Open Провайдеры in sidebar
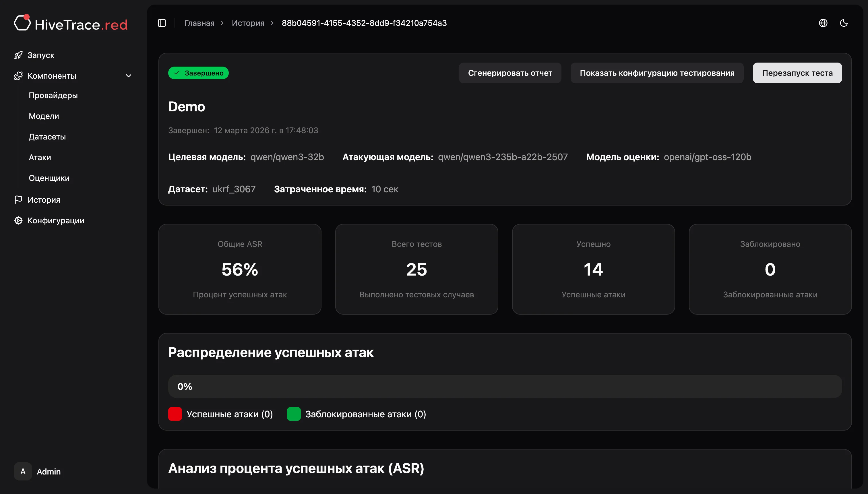The image size is (868, 494). (53, 95)
